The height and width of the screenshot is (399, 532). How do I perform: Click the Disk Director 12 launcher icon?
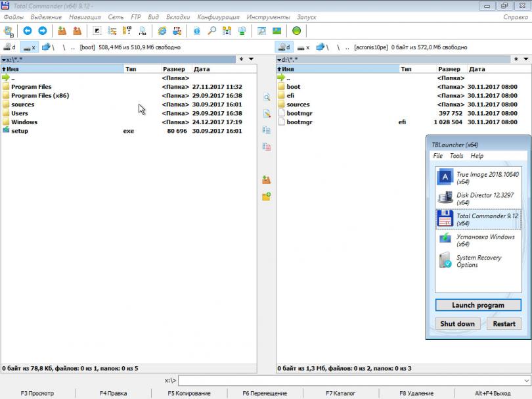[445, 198]
